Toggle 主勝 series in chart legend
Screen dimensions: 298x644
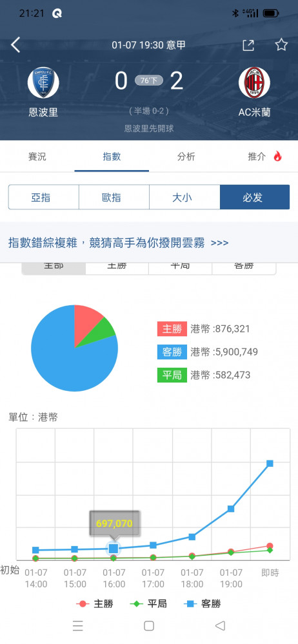(95, 604)
